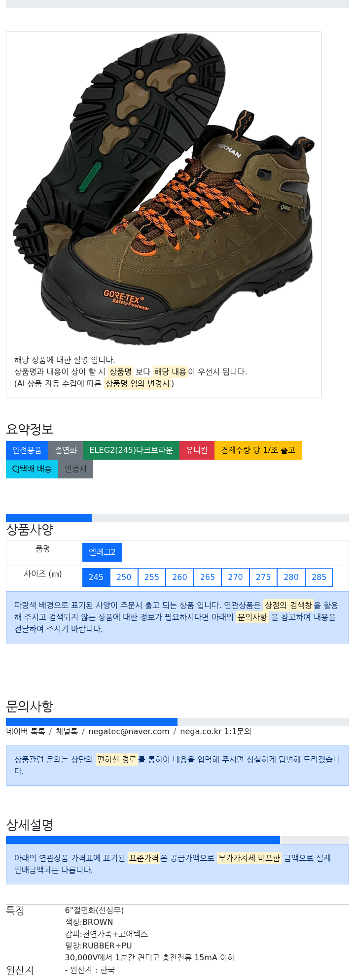
Task: Choose the 270 size button
Action: [x=235, y=577]
